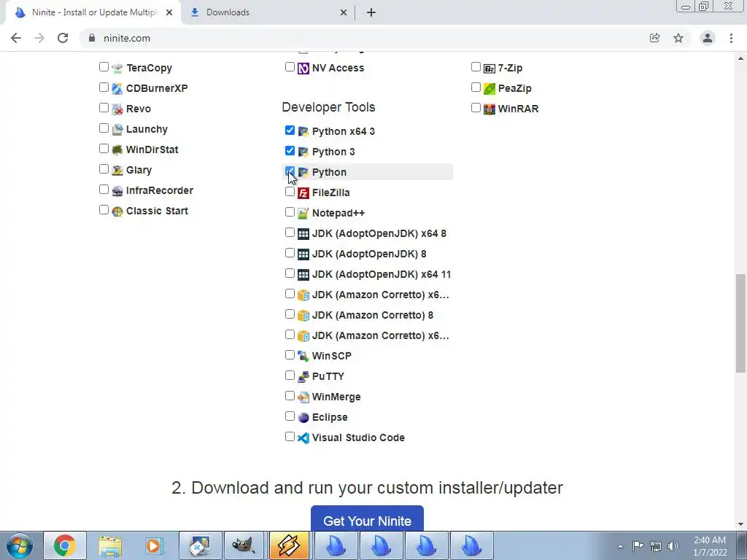Click the PuTTY icon
747x560 pixels.
(303, 377)
